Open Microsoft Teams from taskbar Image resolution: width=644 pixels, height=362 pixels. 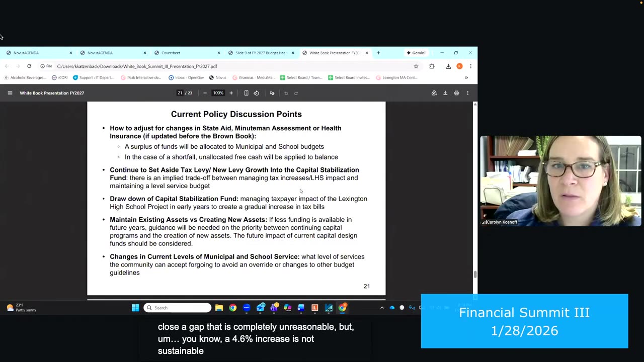274,308
